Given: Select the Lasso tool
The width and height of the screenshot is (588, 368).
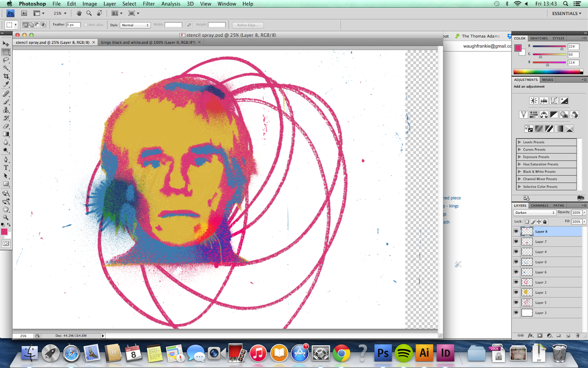Looking at the screenshot, I should point(6,60).
